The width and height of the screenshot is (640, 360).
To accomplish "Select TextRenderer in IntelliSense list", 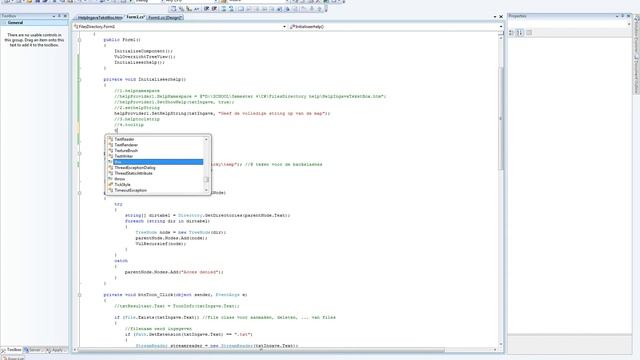I will [155, 145].
